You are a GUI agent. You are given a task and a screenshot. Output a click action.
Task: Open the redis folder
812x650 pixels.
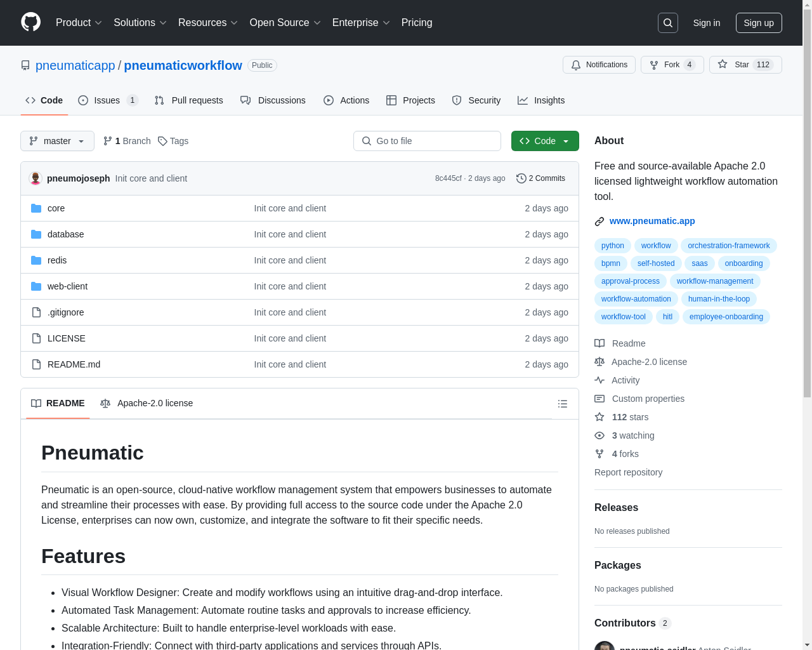click(x=57, y=260)
